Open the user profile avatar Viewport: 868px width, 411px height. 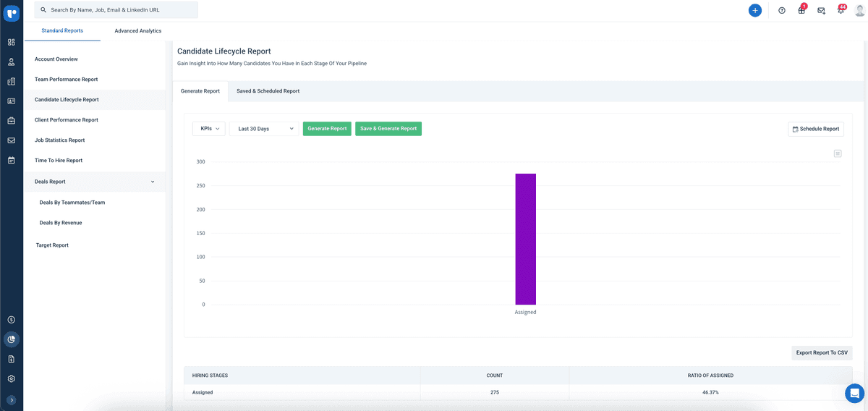[860, 10]
